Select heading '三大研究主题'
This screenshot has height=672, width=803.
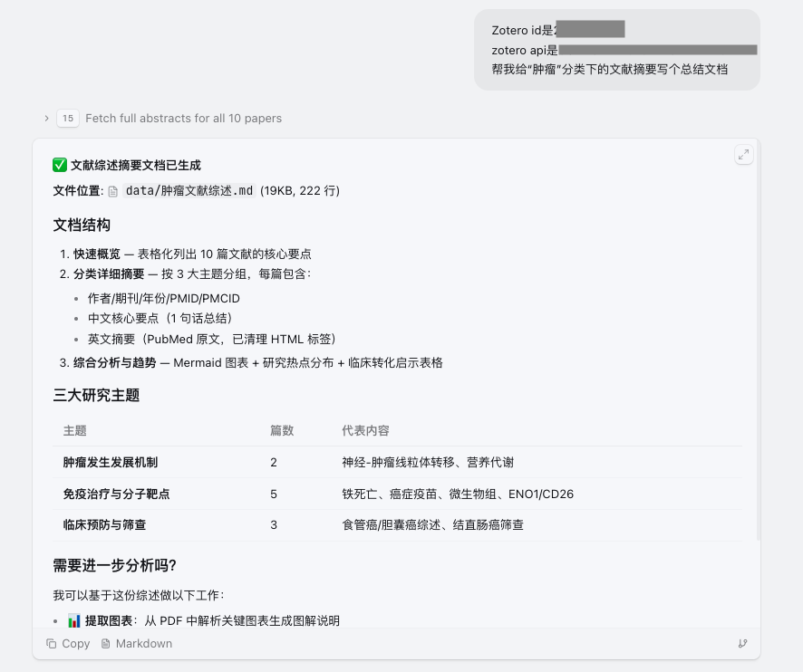96,395
